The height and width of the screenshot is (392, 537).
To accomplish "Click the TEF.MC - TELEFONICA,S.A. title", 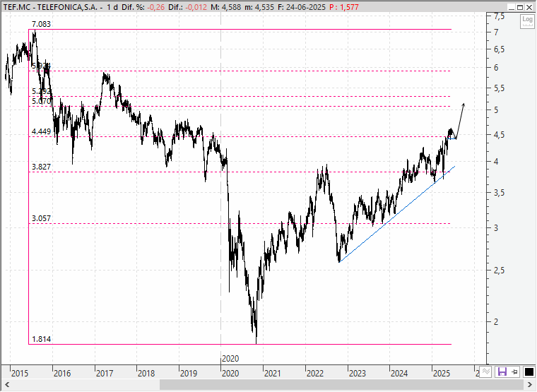I will point(51,7).
